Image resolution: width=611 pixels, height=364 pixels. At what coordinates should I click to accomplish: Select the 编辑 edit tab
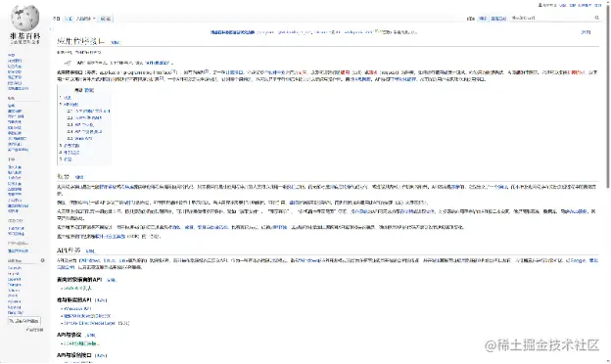tap(483, 19)
